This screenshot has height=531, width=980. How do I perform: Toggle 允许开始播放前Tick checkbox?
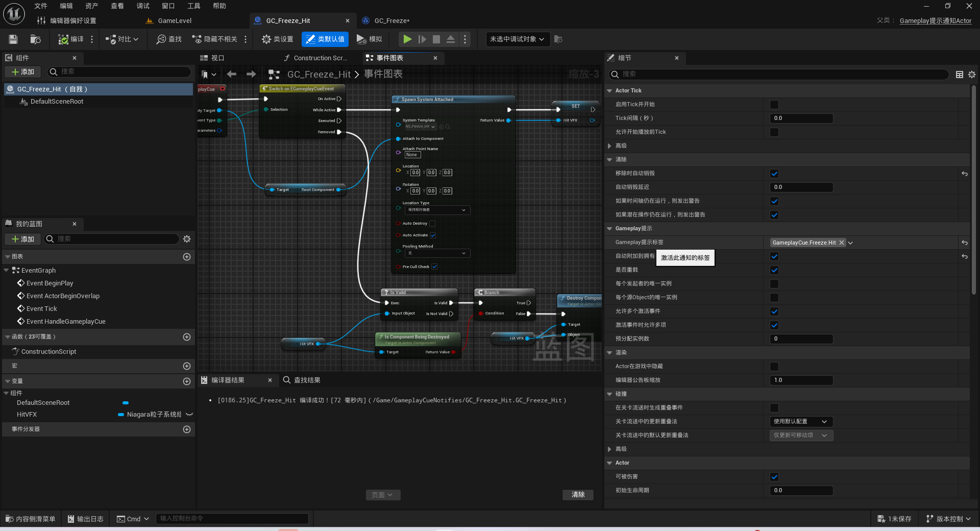(774, 132)
